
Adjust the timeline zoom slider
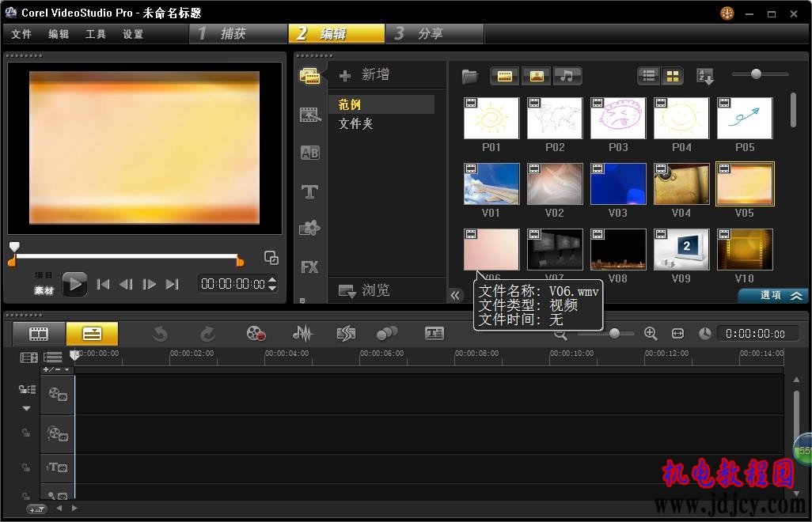click(x=614, y=333)
